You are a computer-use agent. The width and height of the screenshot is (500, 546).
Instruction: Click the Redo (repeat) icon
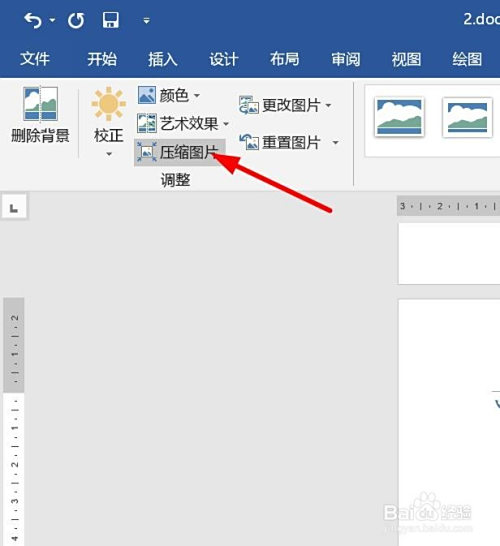coord(76,21)
